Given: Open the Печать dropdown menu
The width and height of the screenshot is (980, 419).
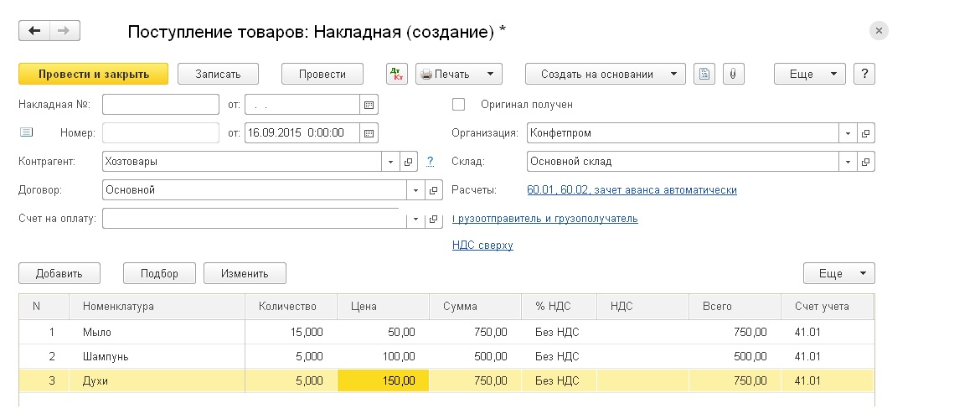Looking at the screenshot, I should point(458,74).
